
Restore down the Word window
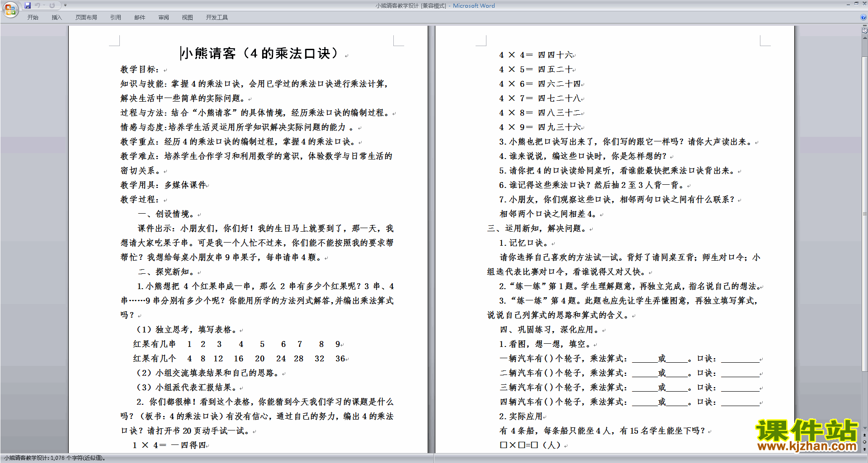click(856, 4)
